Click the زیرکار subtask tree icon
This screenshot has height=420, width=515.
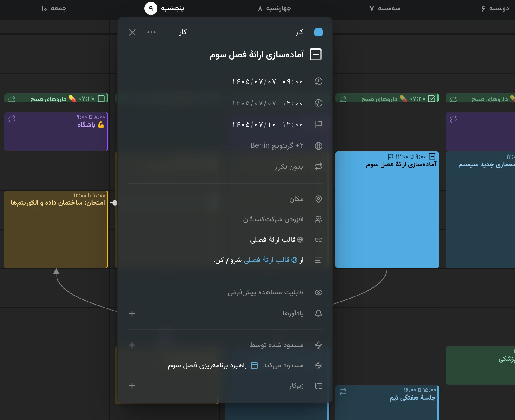coord(319,386)
